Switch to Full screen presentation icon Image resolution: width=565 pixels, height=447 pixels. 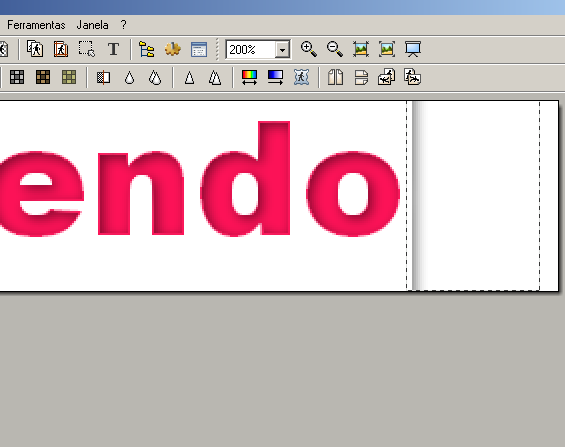413,49
